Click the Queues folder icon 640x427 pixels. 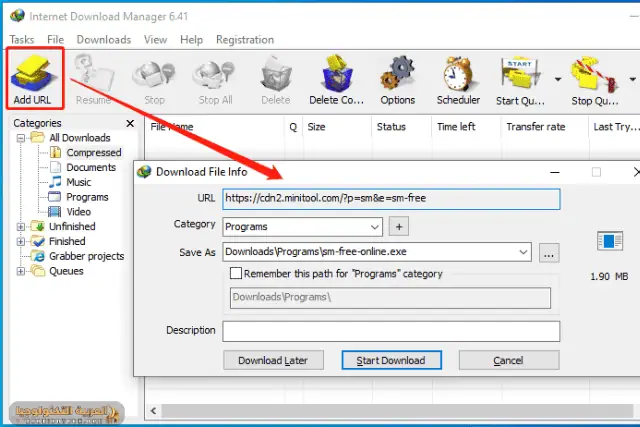38,271
